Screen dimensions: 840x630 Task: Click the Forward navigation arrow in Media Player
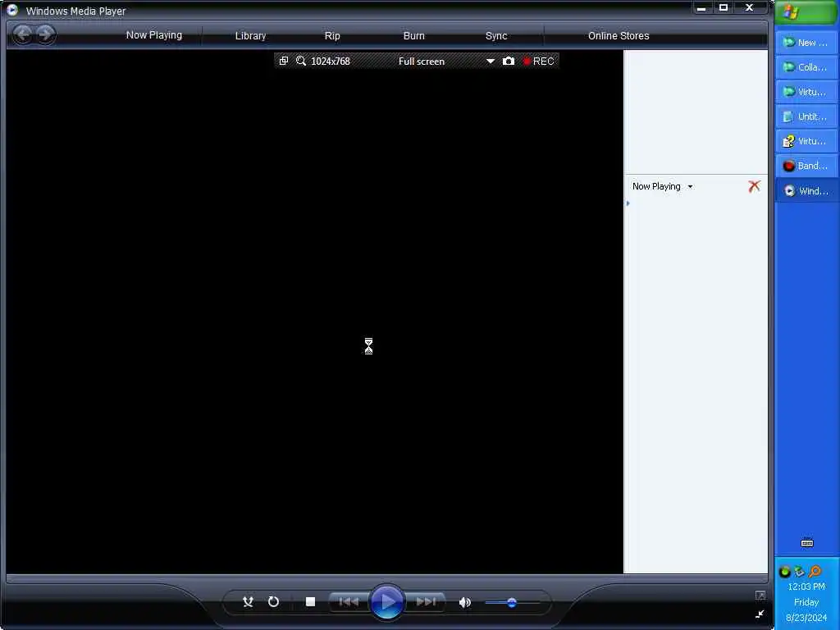tap(46, 35)
